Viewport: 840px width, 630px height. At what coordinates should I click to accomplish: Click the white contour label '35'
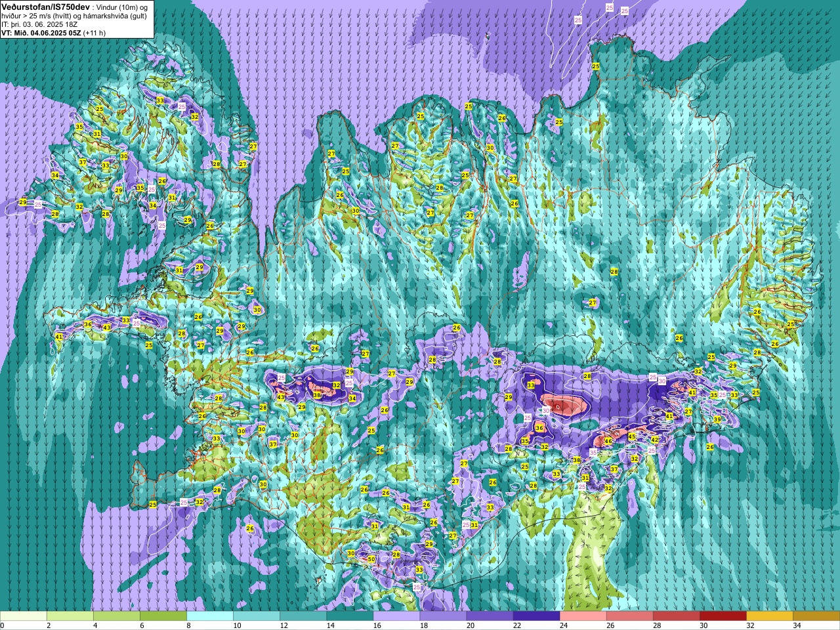point(593,453)
